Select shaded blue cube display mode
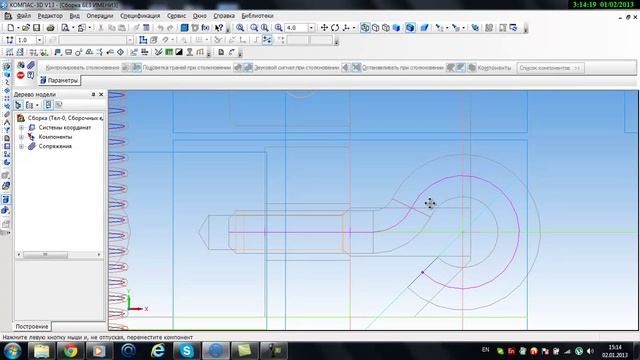The image size is (640, 360). [396, 27]
